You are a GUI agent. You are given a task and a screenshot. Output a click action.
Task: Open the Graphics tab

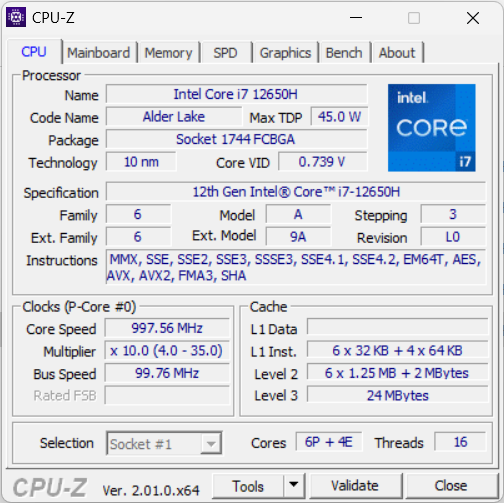click(x=285, y=53)
